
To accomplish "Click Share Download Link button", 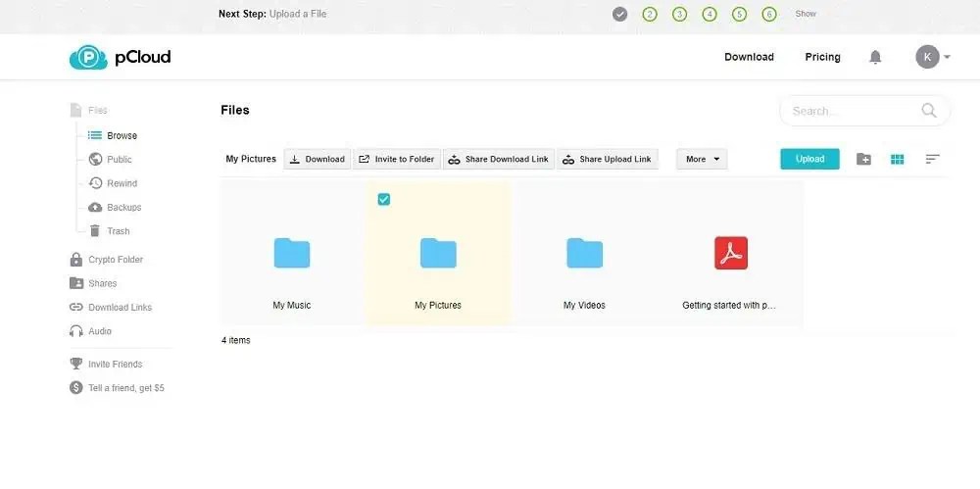I will (x=499, y=159).
